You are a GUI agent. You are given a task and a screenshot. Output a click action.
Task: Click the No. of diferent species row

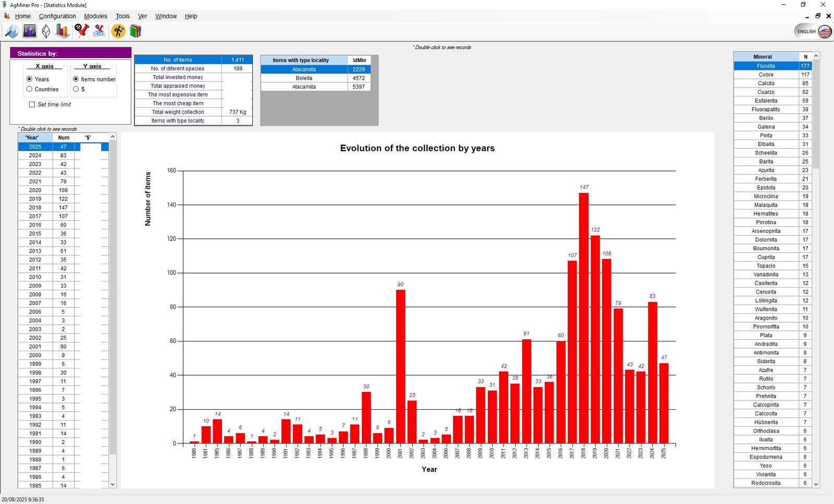tap(193, 68)
